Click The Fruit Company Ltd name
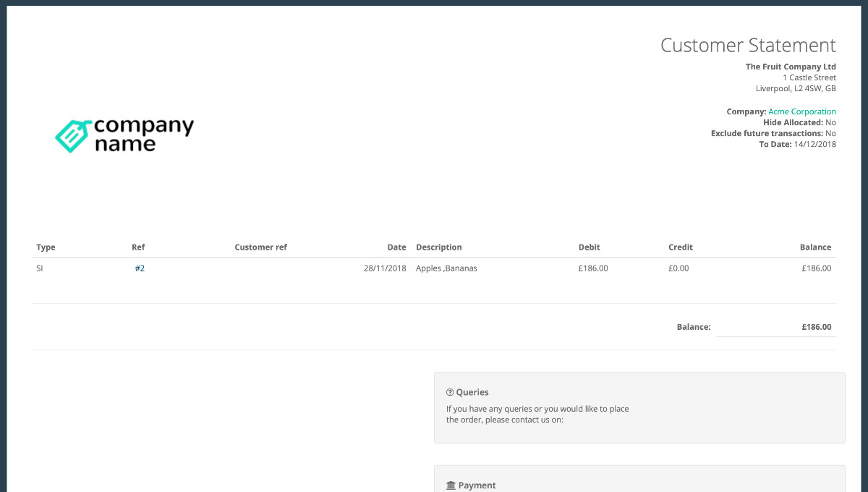Screen dimensions: 868x492 click(x=791, y=67)
